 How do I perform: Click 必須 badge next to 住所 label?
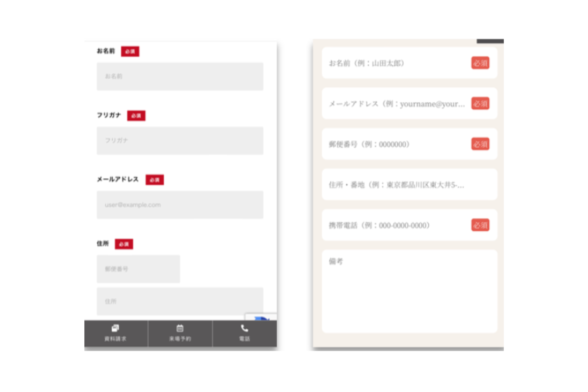click(124, 244)
